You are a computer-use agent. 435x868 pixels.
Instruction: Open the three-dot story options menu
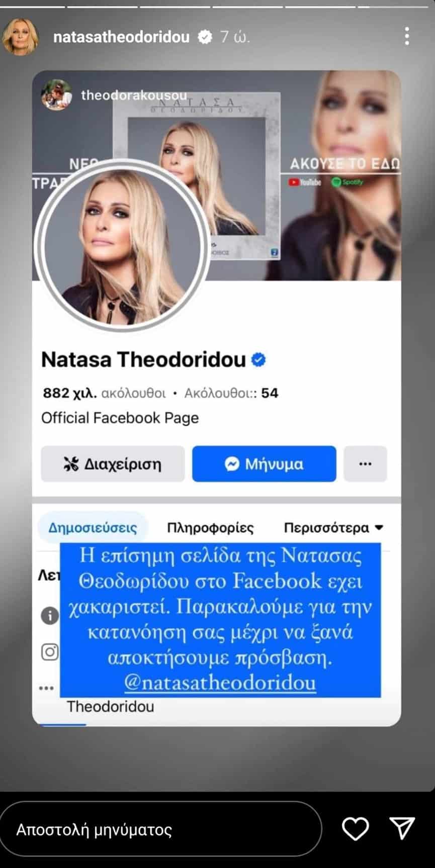click(407, 37)
